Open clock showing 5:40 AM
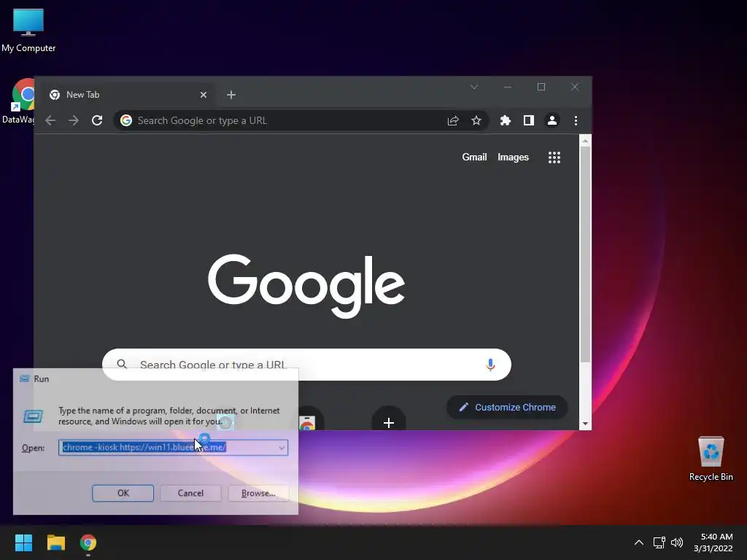Image resolution: width=747 pixels, height=560 pixels. point(713,542)
